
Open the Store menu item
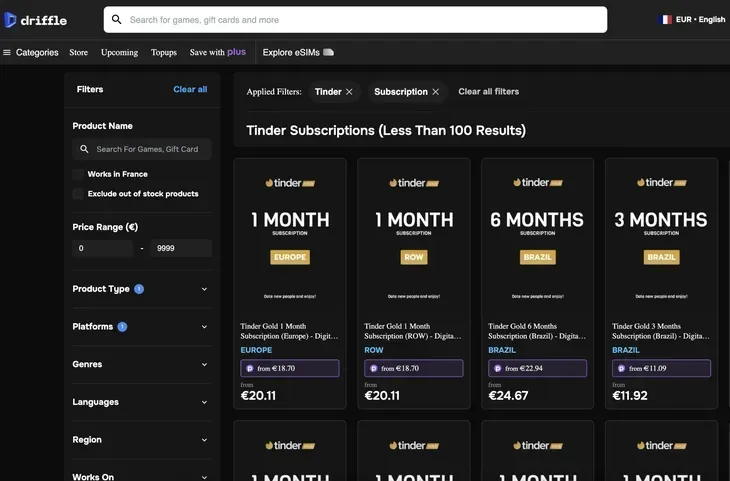point(79,53)
